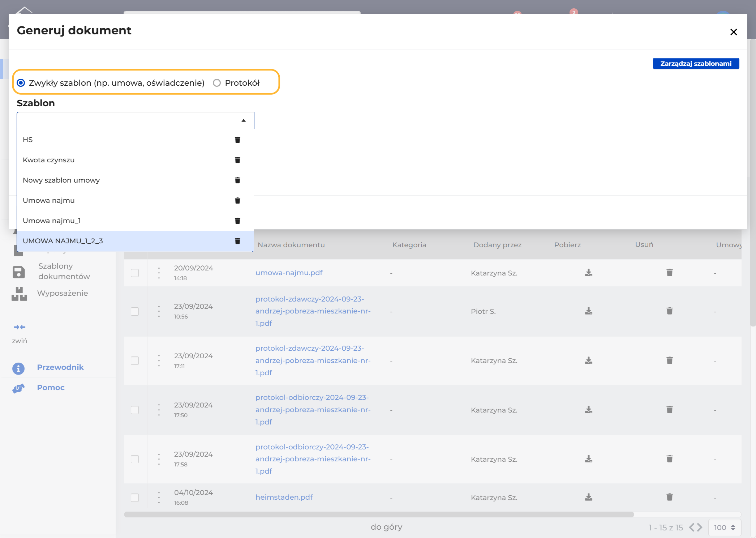Viewport: 756px width, 538px height.
Task: Open Wyposażenie boxes icon in sidebar
Action: [19, 294]
